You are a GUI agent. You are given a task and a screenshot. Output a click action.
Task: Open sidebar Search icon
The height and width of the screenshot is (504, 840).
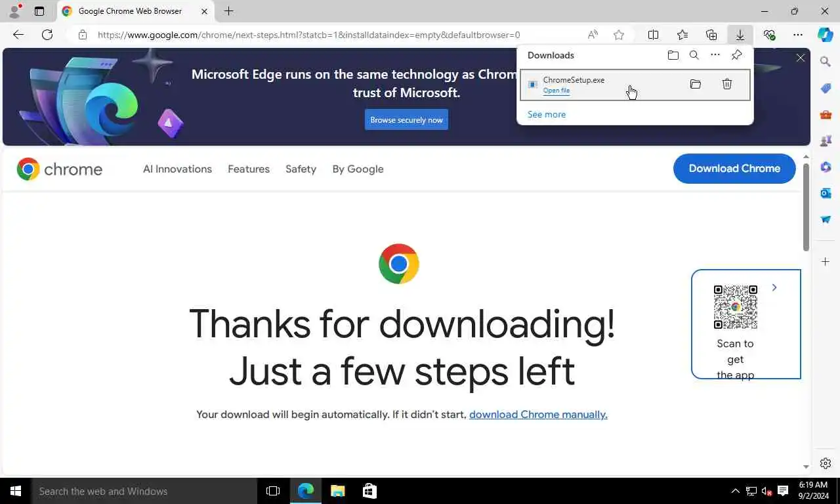point(826,62)
